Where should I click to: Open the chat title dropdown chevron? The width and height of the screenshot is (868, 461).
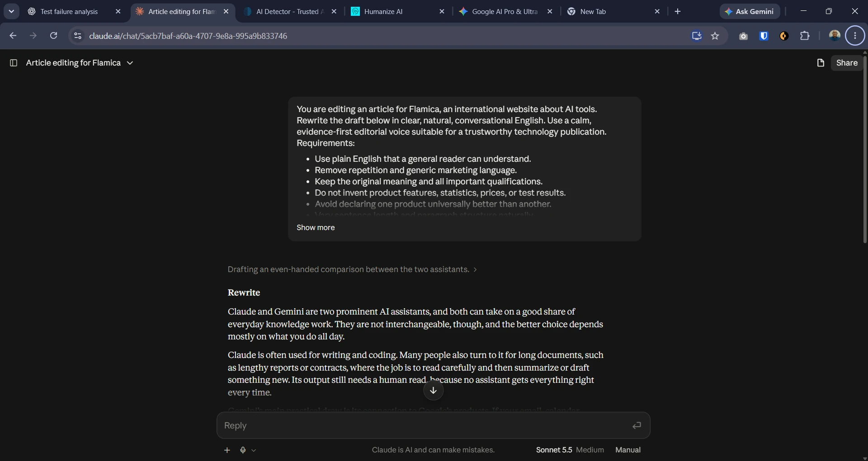tap(130, 63)
